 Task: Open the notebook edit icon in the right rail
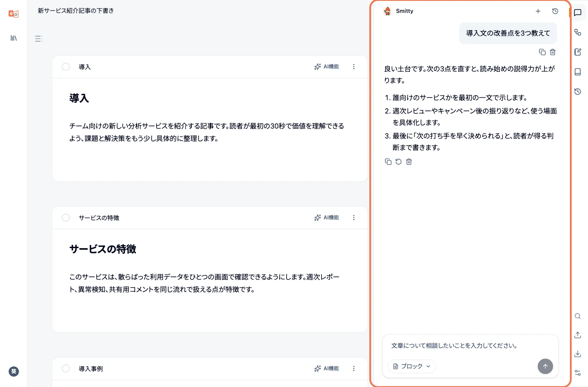click(x=578, y=52)
